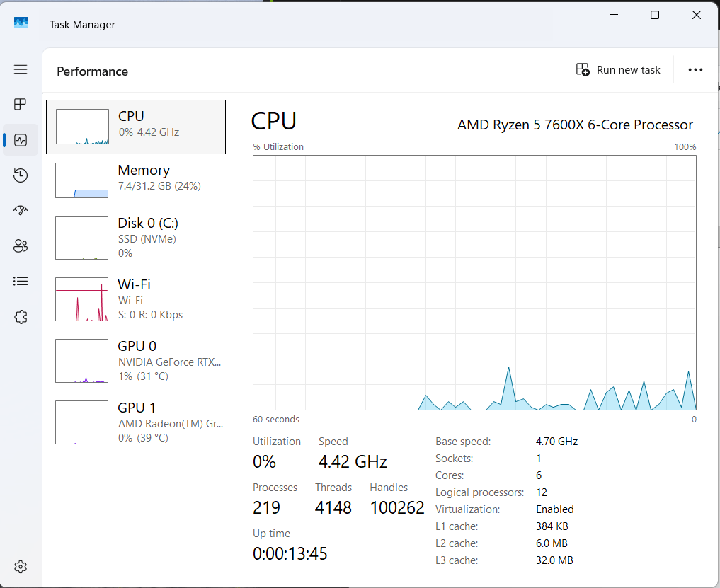720x588 pixels.
Task: Open the hamburger navigation menu
Action: point(21,69)
